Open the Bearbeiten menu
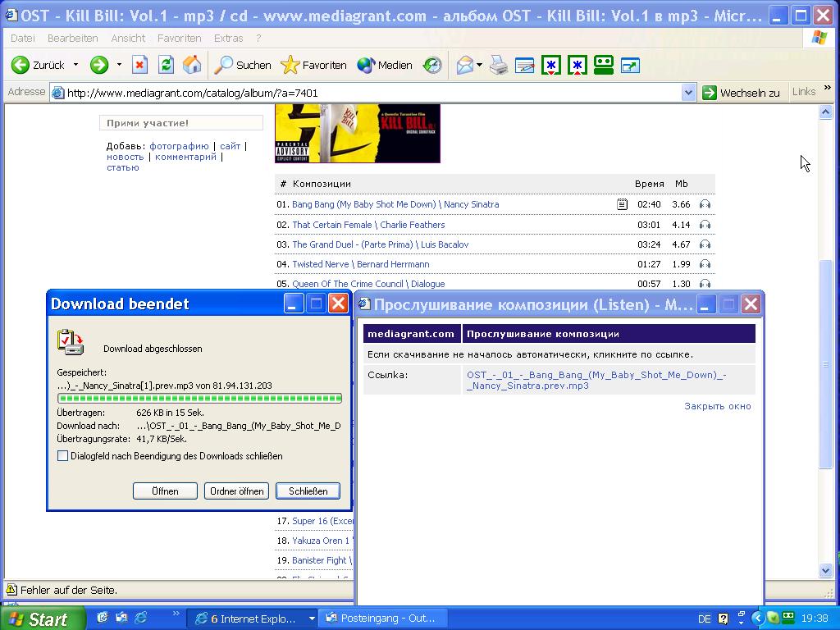The width and height of the screenshot is (840, 630). 73,38
